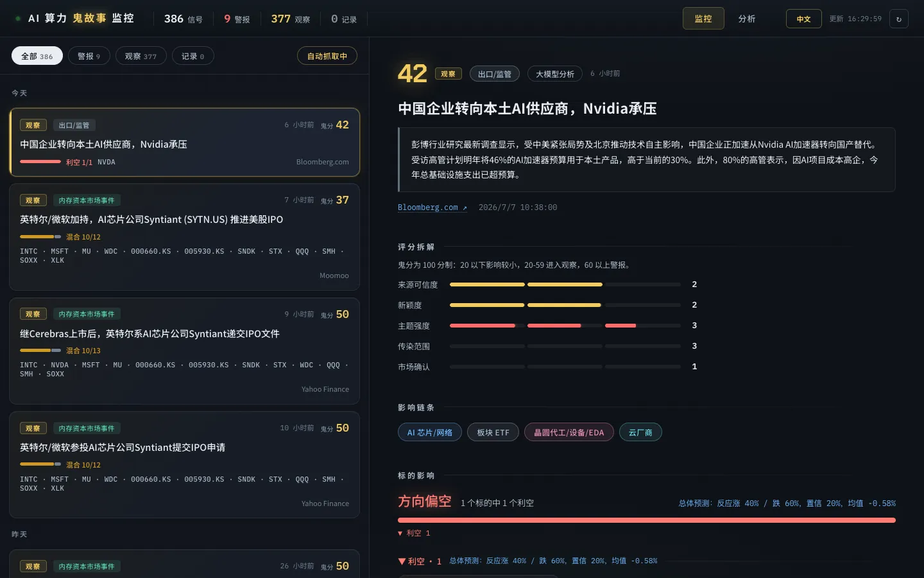Screen dimensions: 924x578
Task: Click the 新颖度 score bar
Action: point(565,305)
